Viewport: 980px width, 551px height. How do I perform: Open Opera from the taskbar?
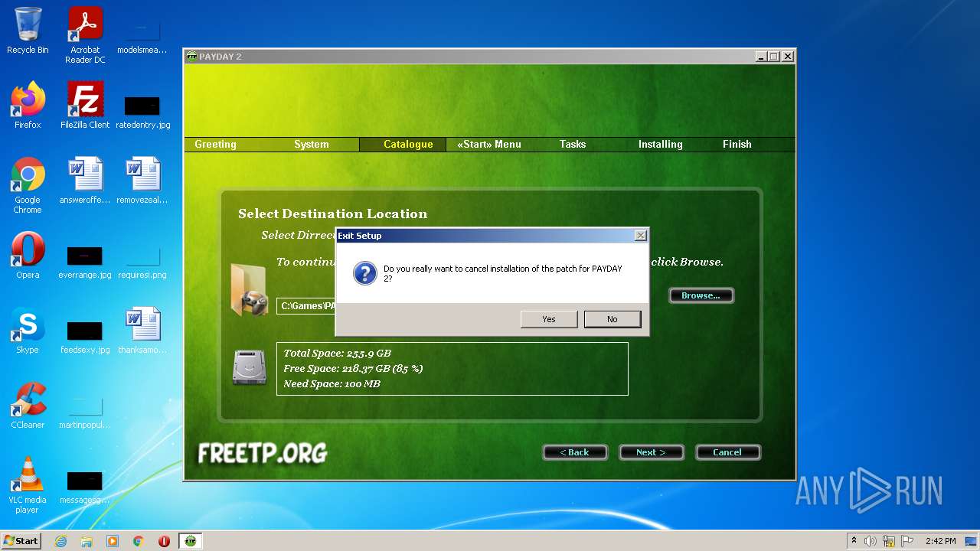[164, 541]
